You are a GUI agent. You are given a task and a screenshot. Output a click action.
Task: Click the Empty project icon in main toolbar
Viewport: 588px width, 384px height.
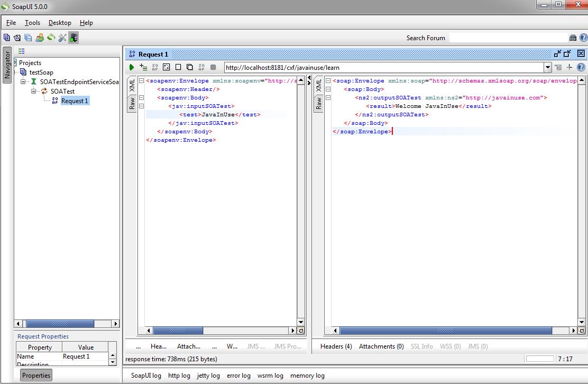(x=7, y=37)
